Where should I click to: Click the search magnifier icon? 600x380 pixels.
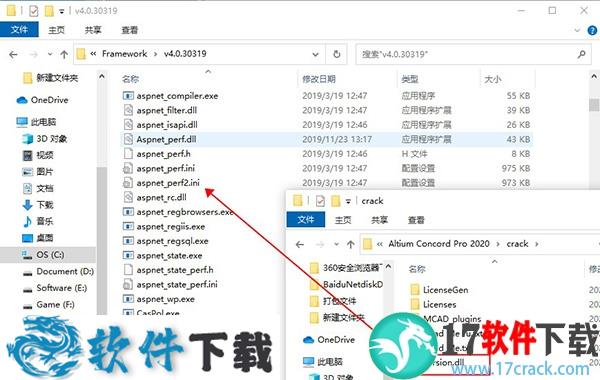[x=582, y=54]
